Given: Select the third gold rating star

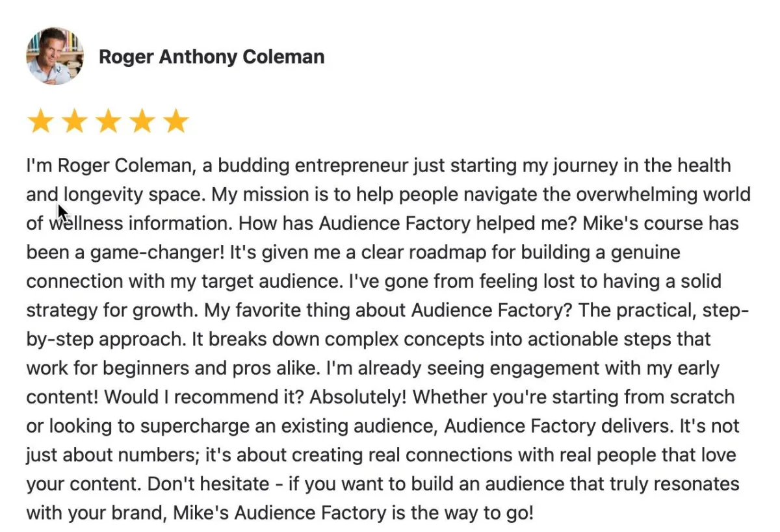Looking at the screenshot, I should pyautogui.click(x=108, y=121).
